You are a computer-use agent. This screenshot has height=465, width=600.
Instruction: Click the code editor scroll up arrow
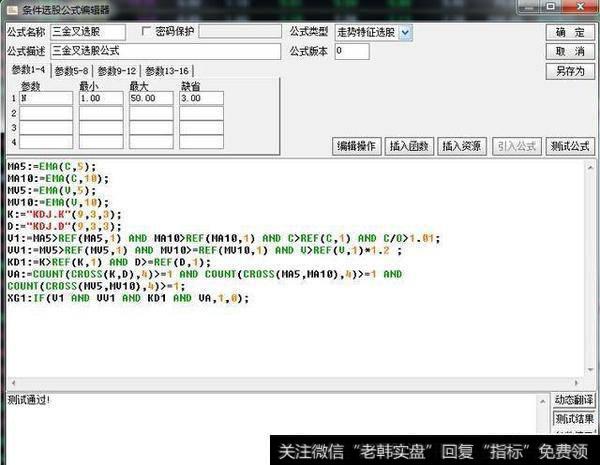590,167
